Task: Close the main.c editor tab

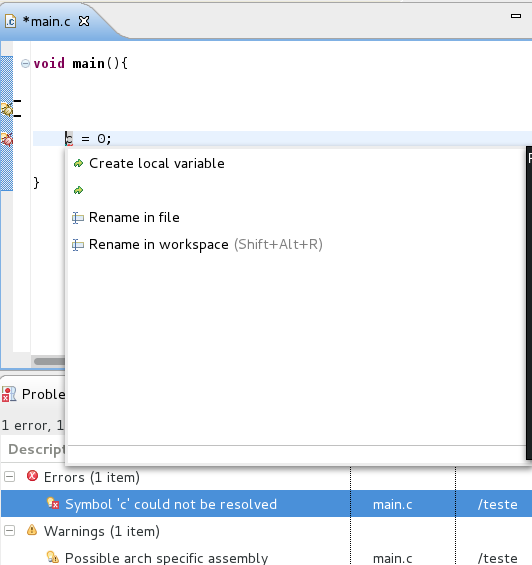Action: click(84, 21)
